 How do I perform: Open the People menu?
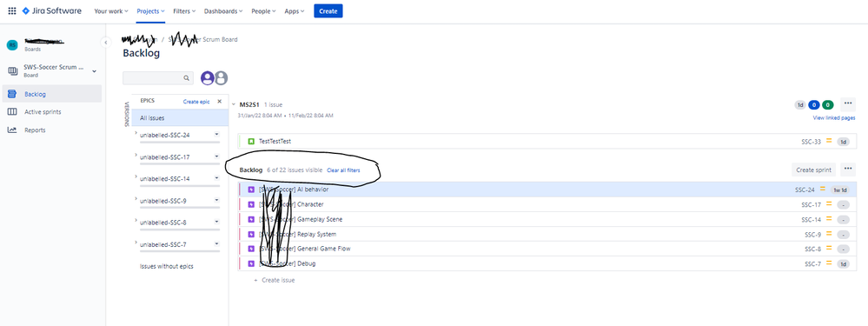(x=263, y=11)
